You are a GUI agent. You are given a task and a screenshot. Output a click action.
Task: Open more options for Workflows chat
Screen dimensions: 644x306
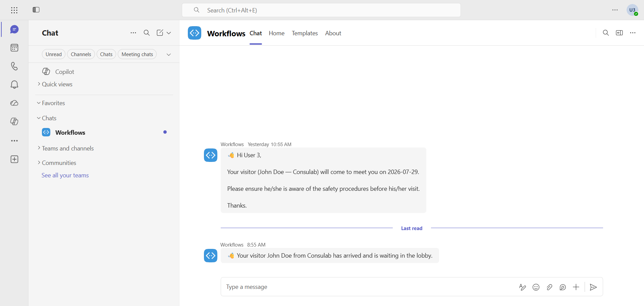click(x=633, y=33)
